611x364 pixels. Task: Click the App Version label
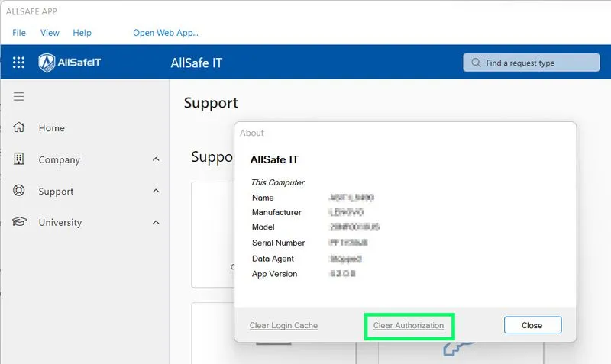pos(274,274)
